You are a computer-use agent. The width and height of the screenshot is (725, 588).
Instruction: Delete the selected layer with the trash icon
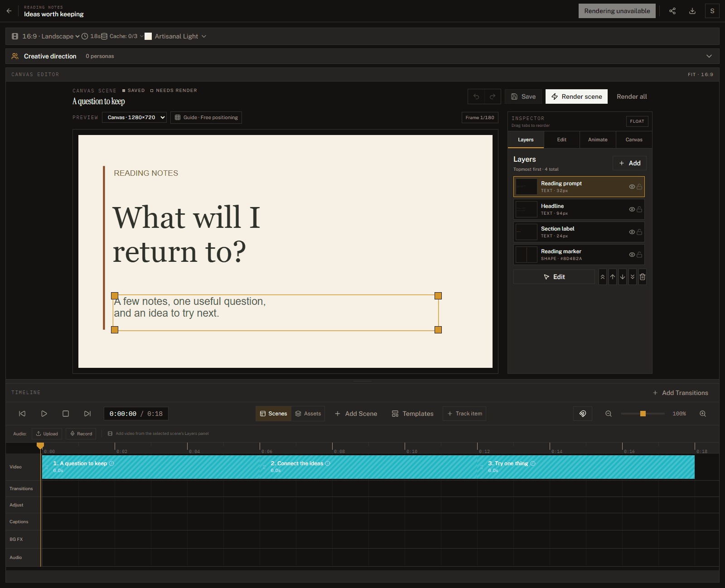643,277
